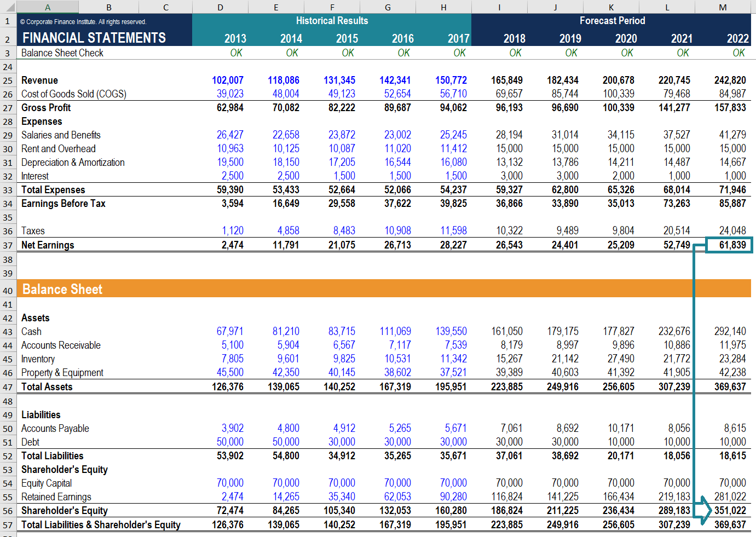Click the Historical Results header band

332,21
